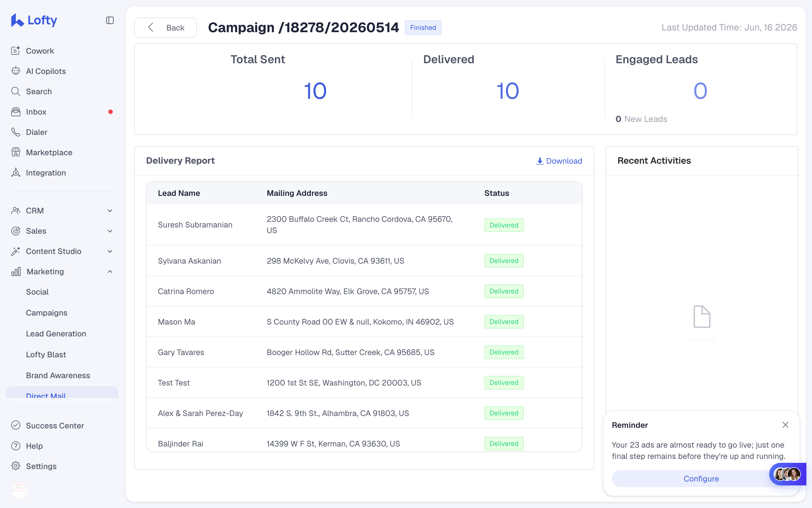Open the support chat avatars widget
This screenshot has height=508, width=812.
787,474
